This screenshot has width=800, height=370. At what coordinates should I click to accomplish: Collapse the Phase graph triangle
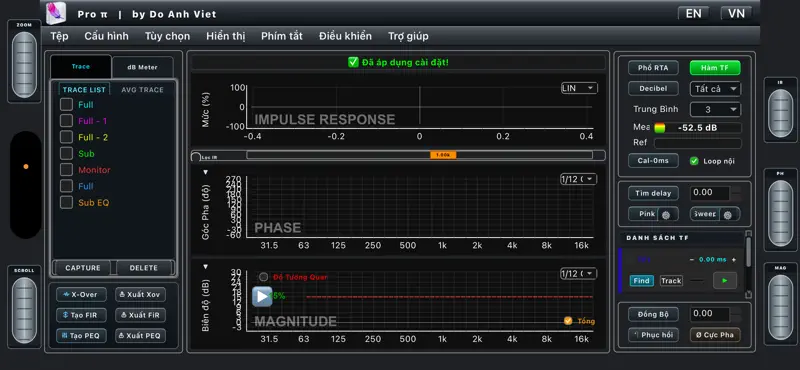coord(206,172)
